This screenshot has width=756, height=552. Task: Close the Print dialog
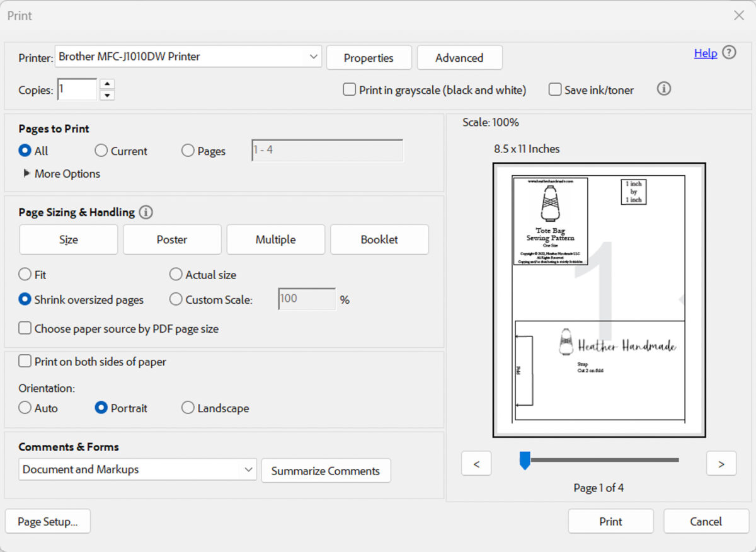click(x=738, y=16)
